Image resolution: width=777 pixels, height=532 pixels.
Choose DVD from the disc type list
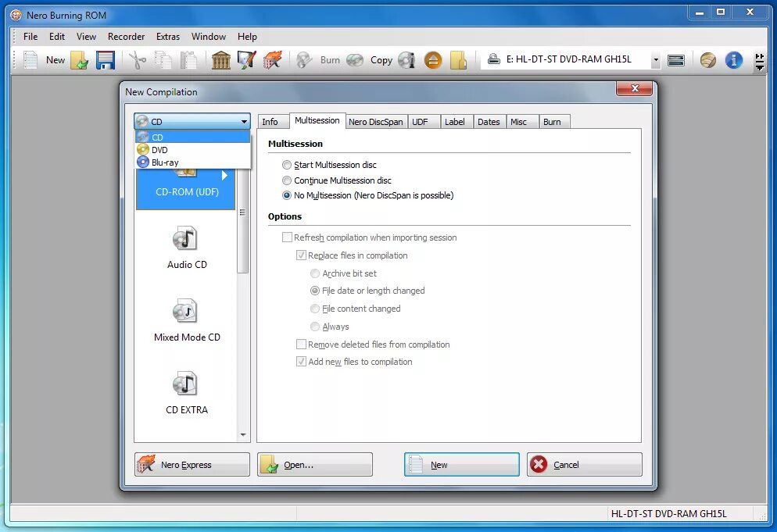[x=193, y=149]
